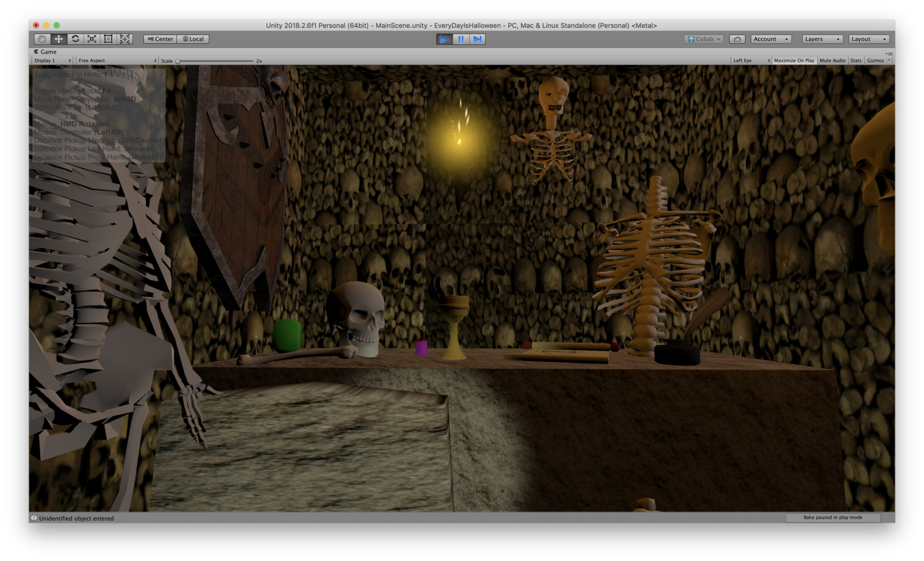924x561 pixels.
Task: Switch to the Game tab
Action: (45, 52)
